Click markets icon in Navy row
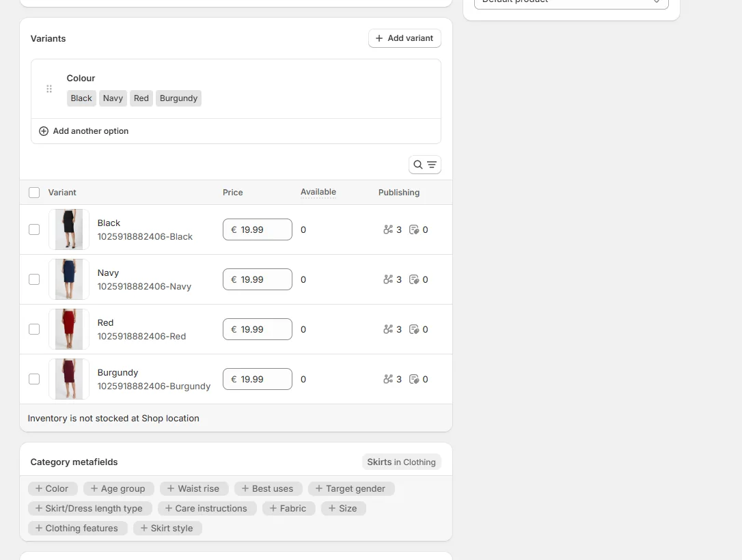This screenshot has height=560, width=742. coord(414,279)
